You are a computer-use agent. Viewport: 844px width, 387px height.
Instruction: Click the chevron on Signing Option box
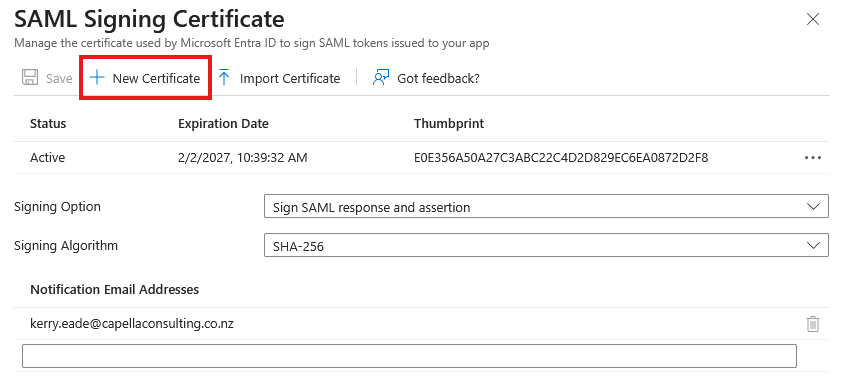pyautogui.click(x=813, y=207)
